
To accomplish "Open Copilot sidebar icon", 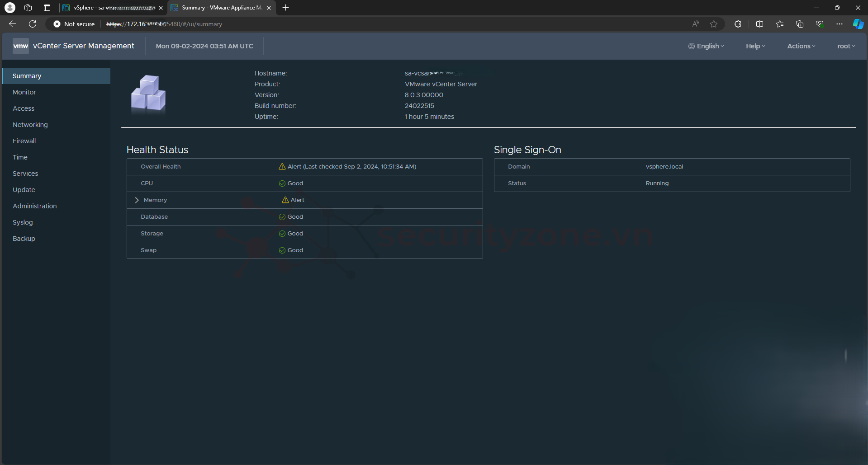I will [x=858, y=24].
